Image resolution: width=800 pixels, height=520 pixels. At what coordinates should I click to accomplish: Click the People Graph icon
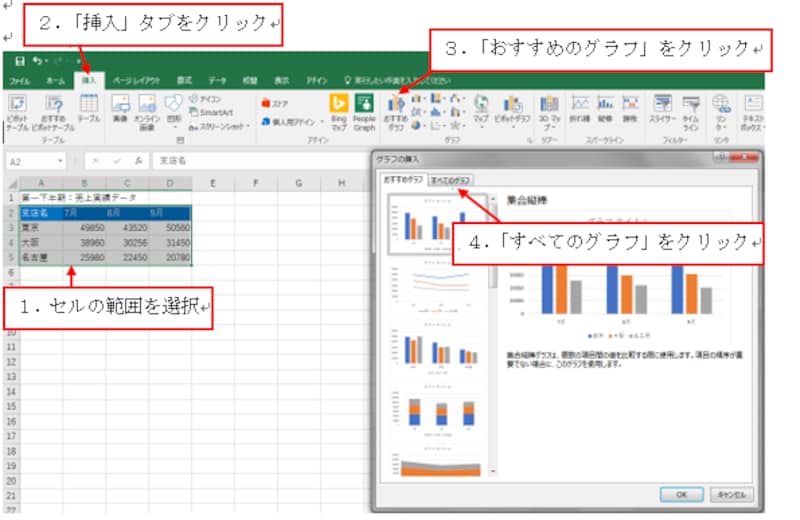point(364,113)
